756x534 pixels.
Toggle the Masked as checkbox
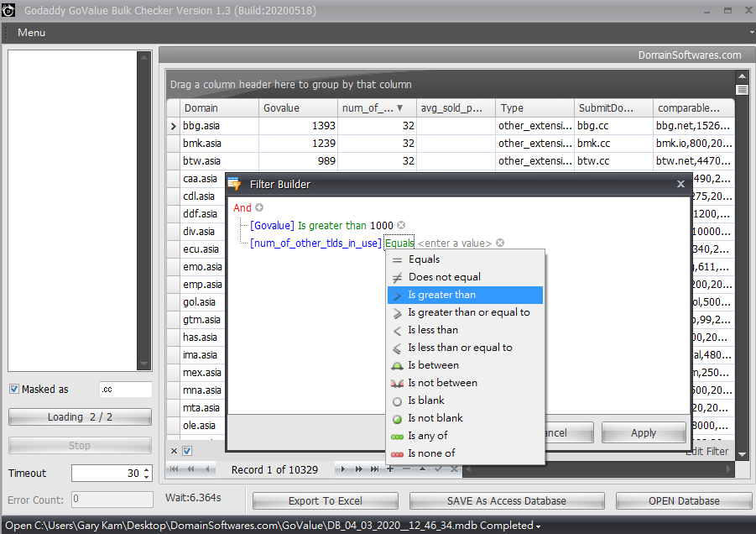[14, 389]
